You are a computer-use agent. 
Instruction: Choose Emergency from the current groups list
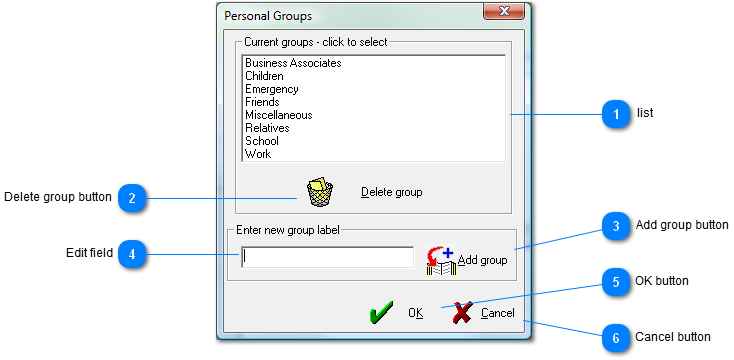point(272,89)
